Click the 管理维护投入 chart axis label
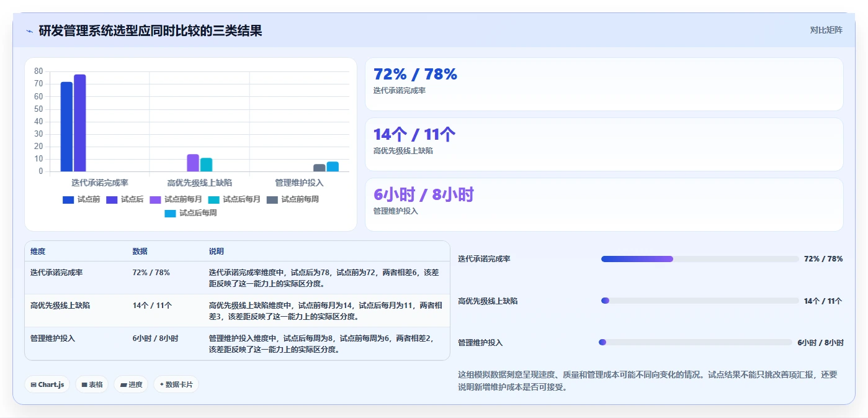This screenshot has width=868, height=418. click(299, 183)
